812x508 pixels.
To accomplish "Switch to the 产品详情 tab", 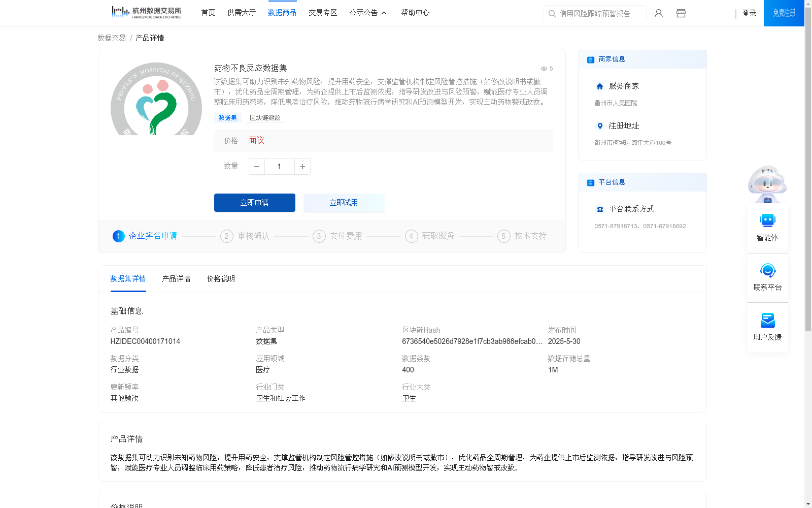I will click(x=176, y=279).
